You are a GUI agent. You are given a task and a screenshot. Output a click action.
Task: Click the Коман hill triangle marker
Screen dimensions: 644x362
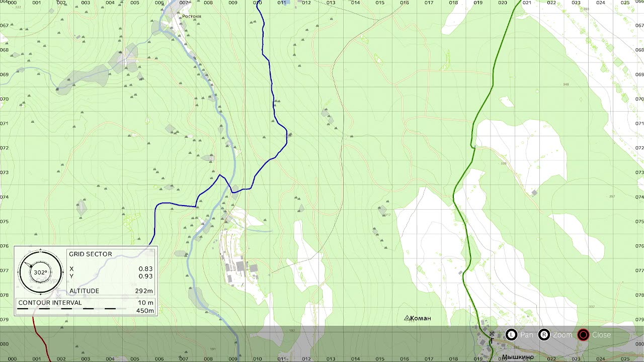pos(407,318)
